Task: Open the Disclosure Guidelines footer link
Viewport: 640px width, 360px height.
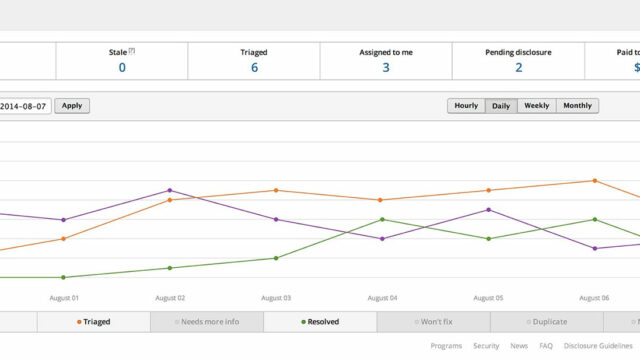Action: 598,346
